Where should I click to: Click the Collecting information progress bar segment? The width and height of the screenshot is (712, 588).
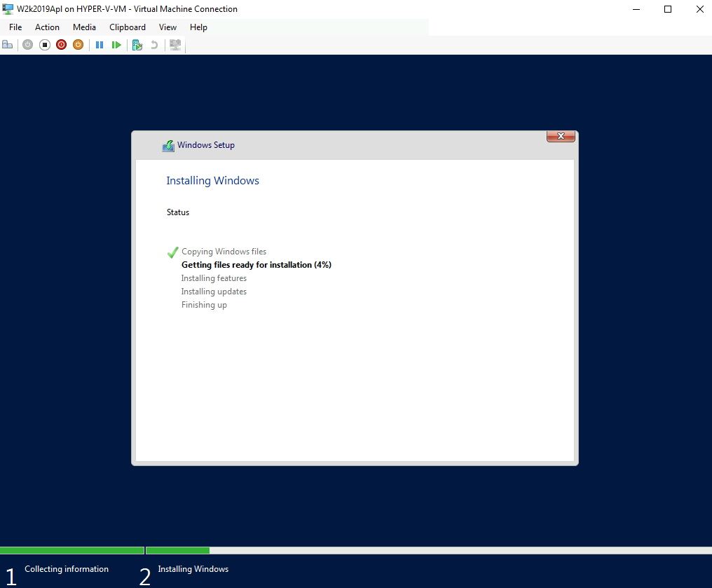click(x=71, y=550)
